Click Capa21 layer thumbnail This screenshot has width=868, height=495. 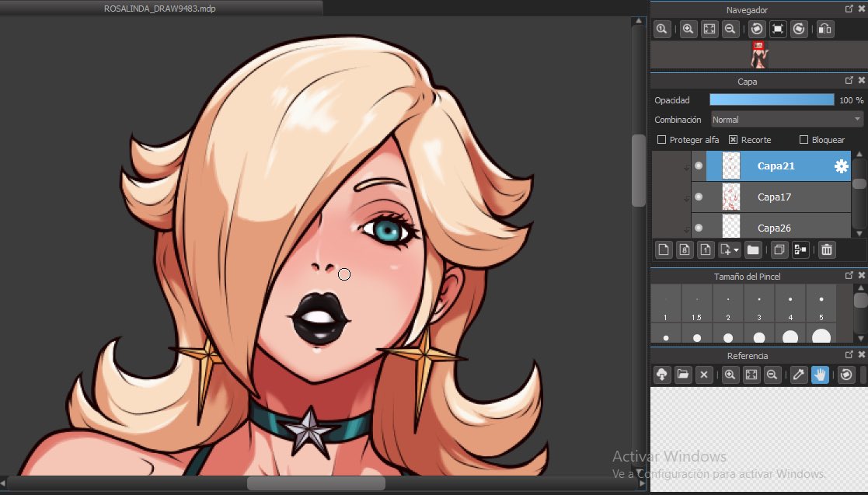coord(731,166)
